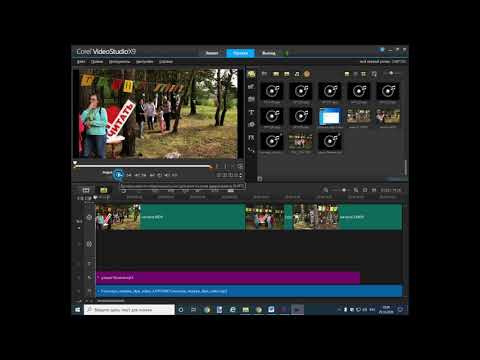Switch to the Вывод (Share) tab
This screenshot has width=480, height=360.
point(269,53)
